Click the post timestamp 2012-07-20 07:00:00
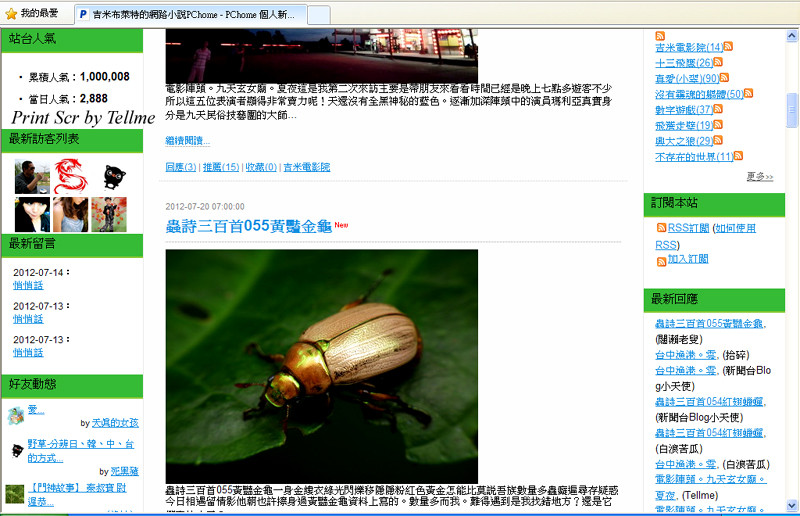The width and height of the screenshot is (800, 516). coord(205,207)
